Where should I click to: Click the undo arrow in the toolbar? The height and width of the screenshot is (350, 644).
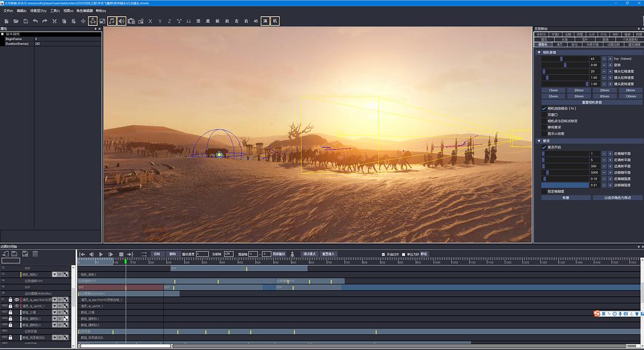point(35,21)
